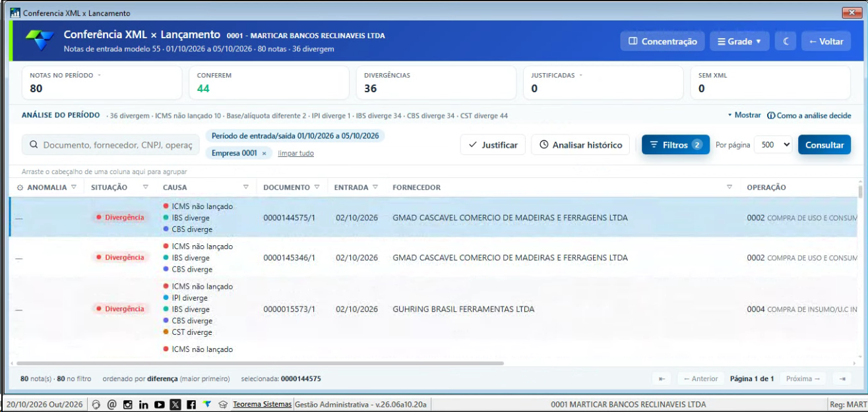
Task: Open the X (Twitter) icon in status bar
Action: click(x=175, y=404)
